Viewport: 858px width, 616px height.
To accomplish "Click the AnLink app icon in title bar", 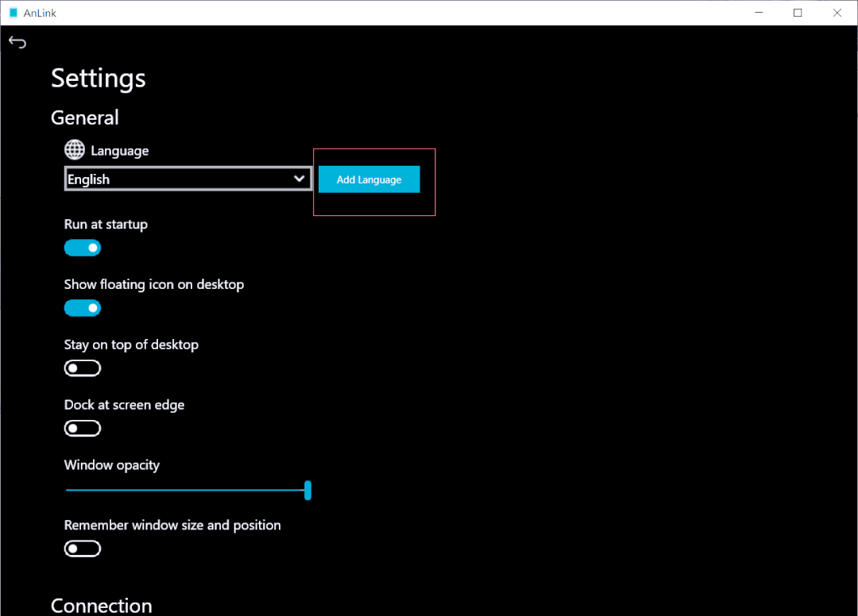I will (13, 13).
